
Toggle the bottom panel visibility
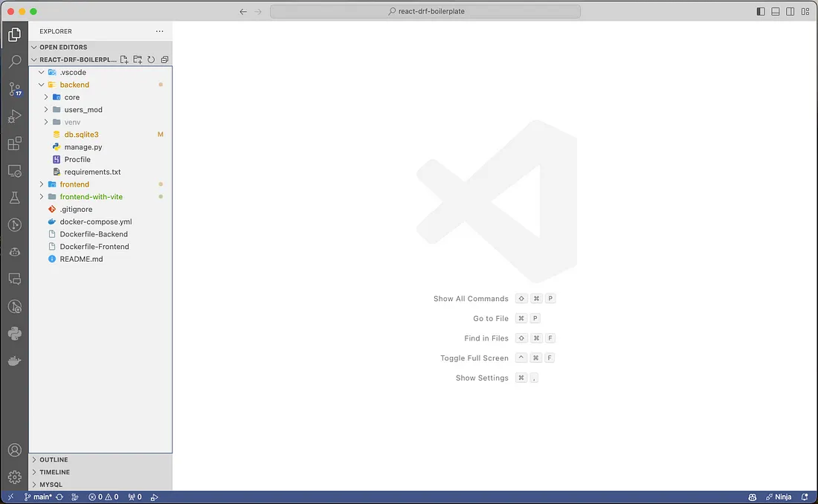(776, 11)
